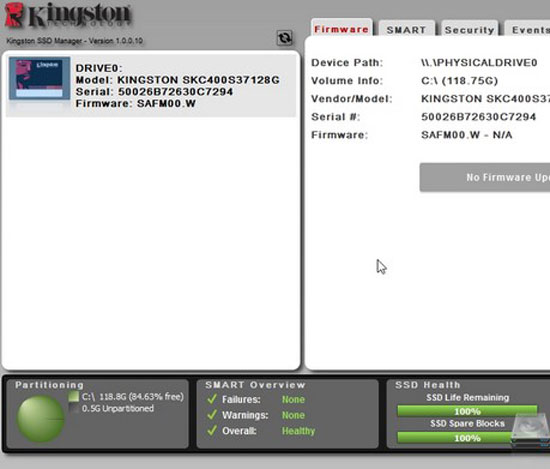
Task: Open the Firmware tab
Action: 341,28
